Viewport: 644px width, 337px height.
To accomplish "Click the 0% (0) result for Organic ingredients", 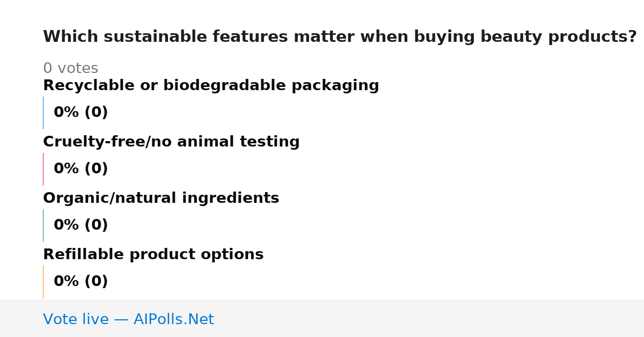I will pyautogui.click(x=80, y=225).
